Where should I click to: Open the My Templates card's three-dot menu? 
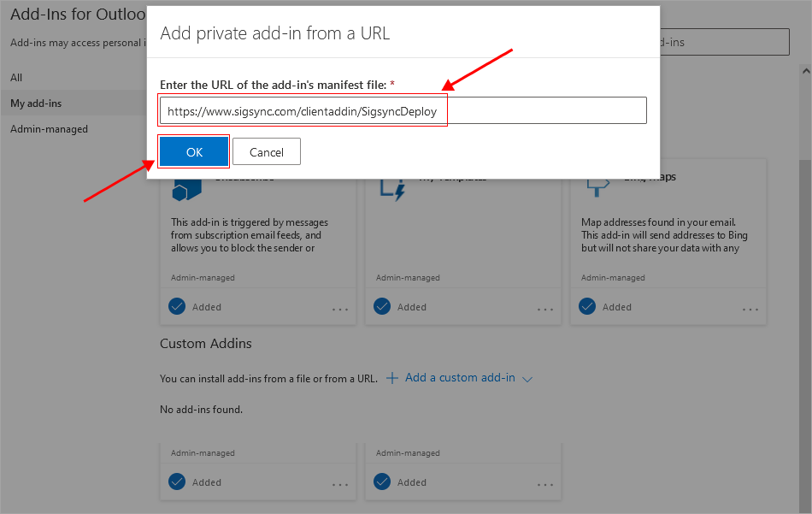tap(545, 309)
